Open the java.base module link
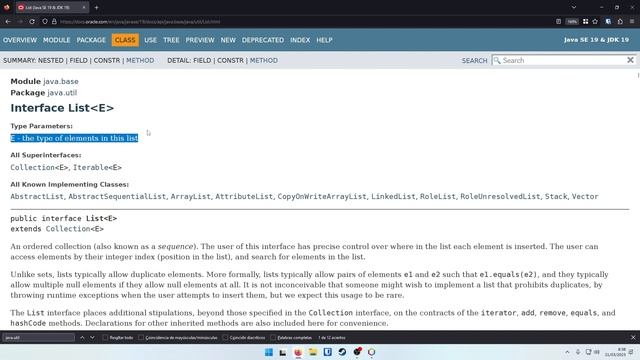640x360 pixels. [x=61, y=81]
